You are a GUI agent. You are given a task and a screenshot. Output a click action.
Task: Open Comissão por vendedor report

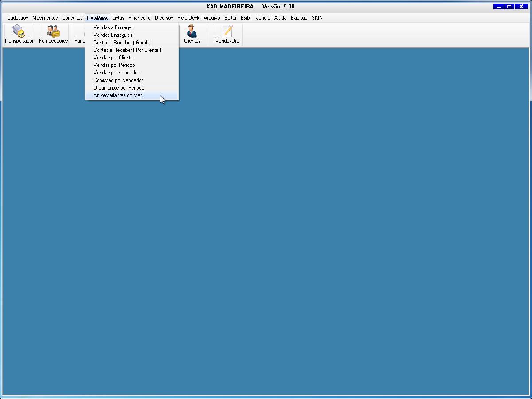[x=132, y=80]
